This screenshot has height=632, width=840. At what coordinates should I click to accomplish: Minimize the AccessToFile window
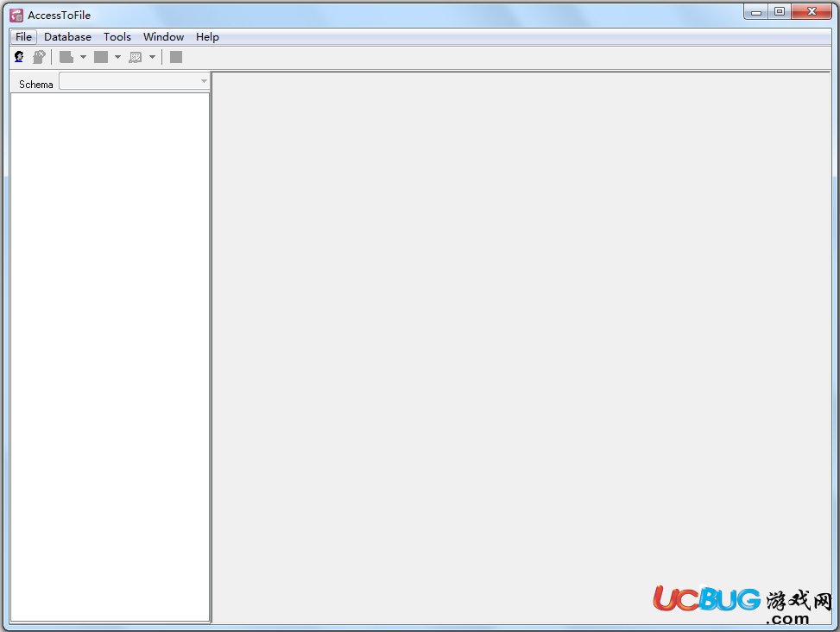pyautogui.click(x=756, y=12)
